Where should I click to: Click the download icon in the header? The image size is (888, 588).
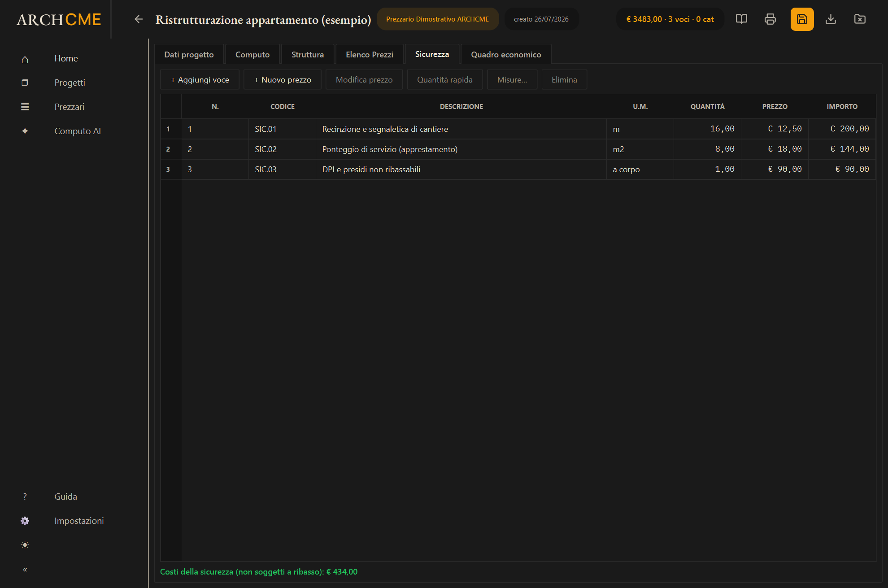pyautogui.click(x=831, y=19)
